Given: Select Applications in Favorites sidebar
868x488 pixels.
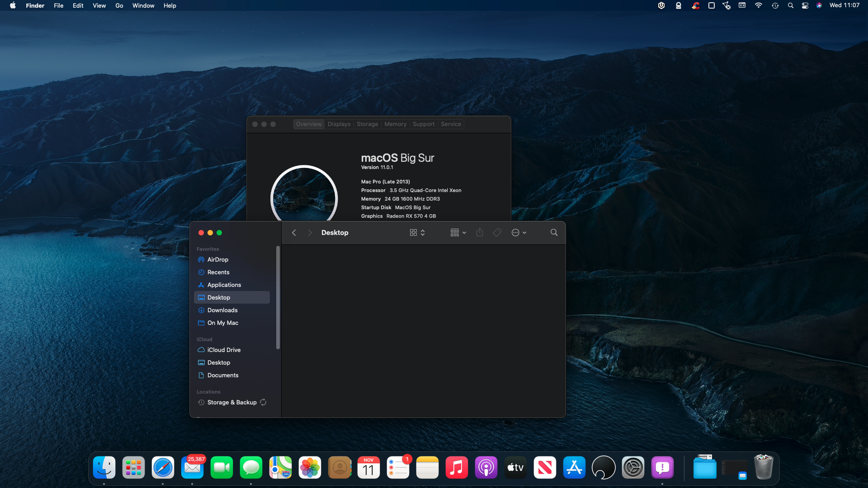Looking at the screenshot, I should [x=224, y=285].
